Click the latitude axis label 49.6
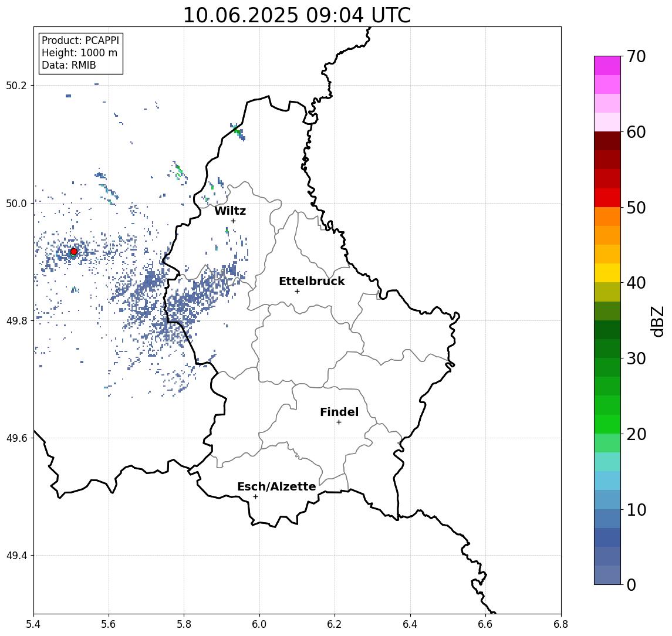The image size is (672, 636). [16, 438]
